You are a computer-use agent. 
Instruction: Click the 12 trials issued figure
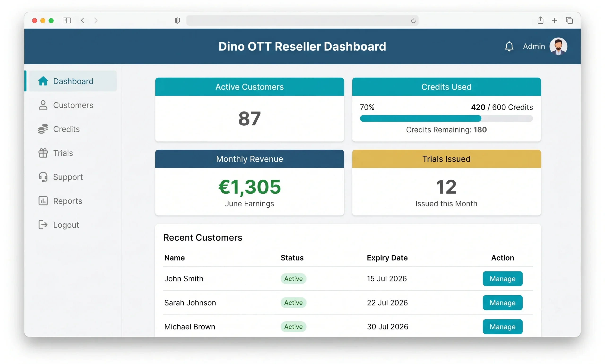pyautogui.click(x=446, y=187)
